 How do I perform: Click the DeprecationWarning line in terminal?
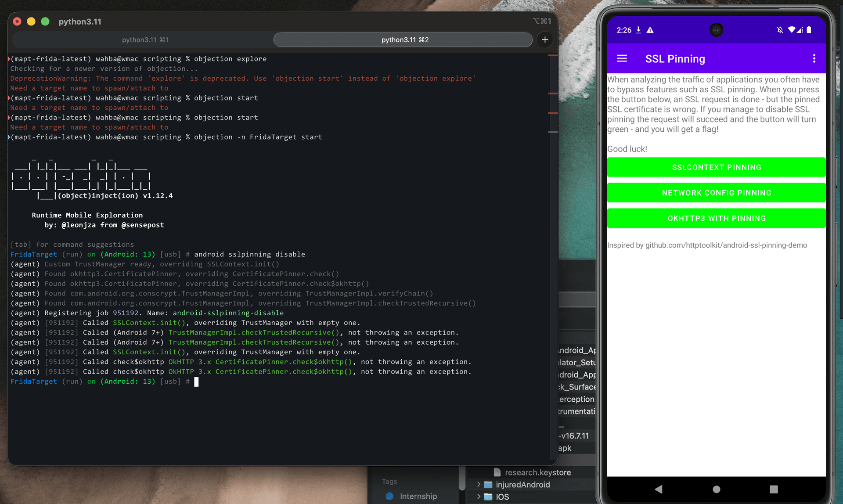[x=243, y=78]
